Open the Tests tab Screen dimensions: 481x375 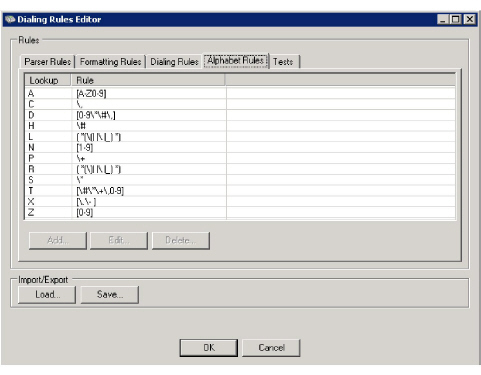pos(283,62)
